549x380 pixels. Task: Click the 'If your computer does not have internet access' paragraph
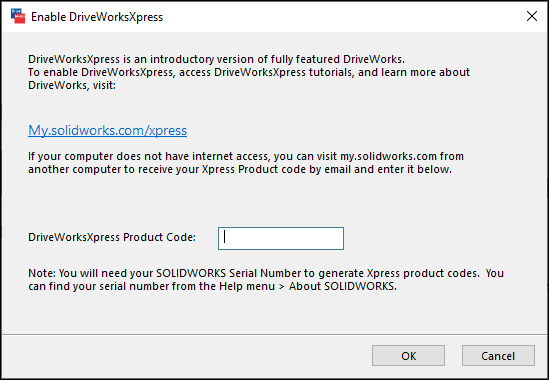point(246,163)
